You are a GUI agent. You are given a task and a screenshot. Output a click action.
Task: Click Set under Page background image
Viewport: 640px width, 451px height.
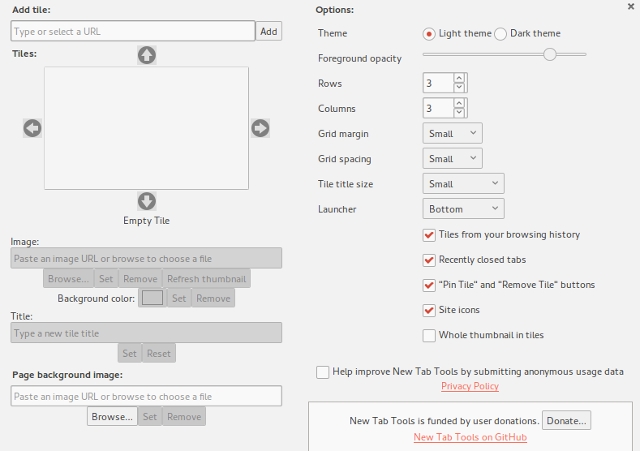(x=150, y=417)
